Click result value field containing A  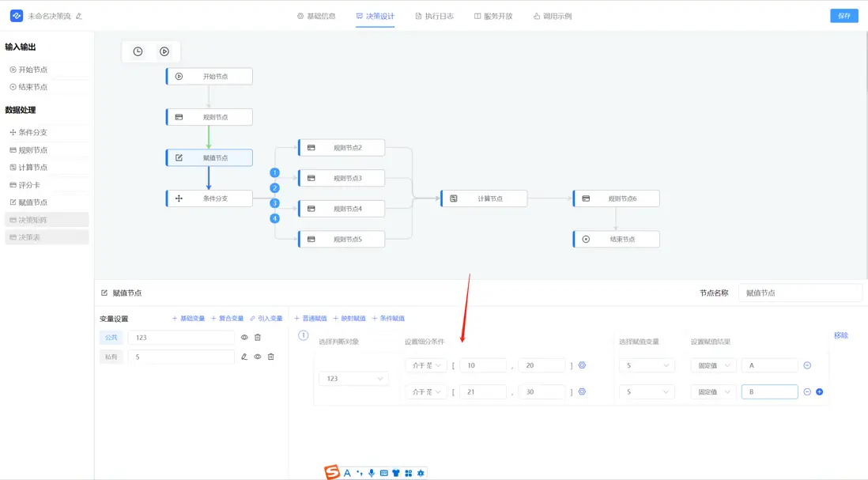[x=769, y=365]
